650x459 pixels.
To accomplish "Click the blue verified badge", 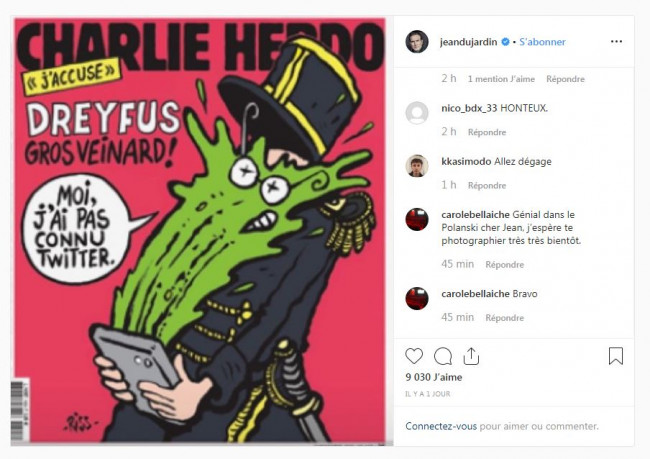I will tap(505, 42).
